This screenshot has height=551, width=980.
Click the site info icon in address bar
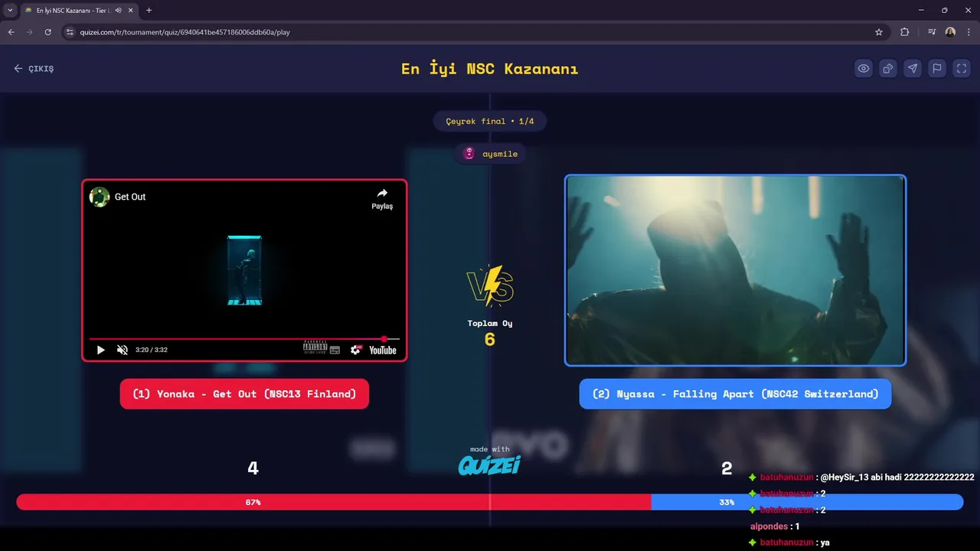coord(70,32)
